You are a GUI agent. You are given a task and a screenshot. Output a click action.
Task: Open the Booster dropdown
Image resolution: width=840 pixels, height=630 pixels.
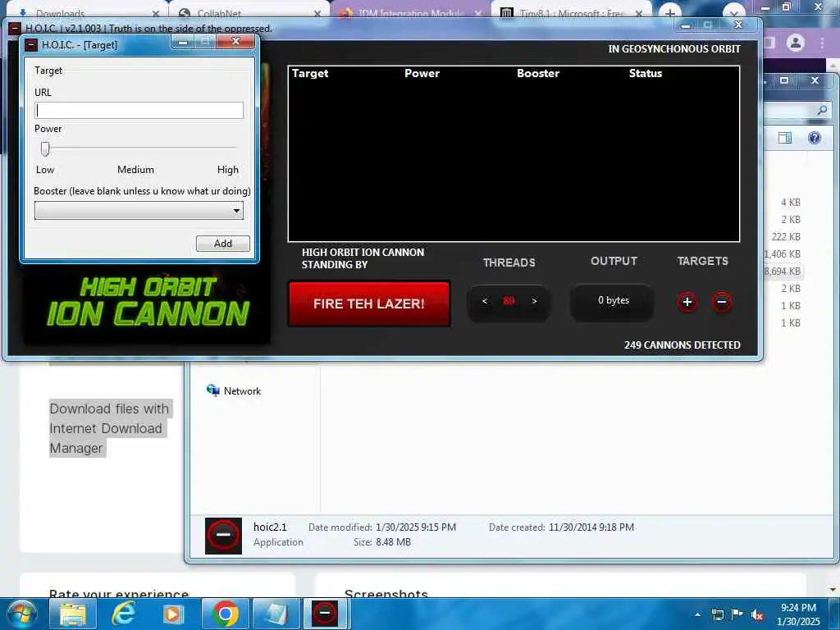139,211
